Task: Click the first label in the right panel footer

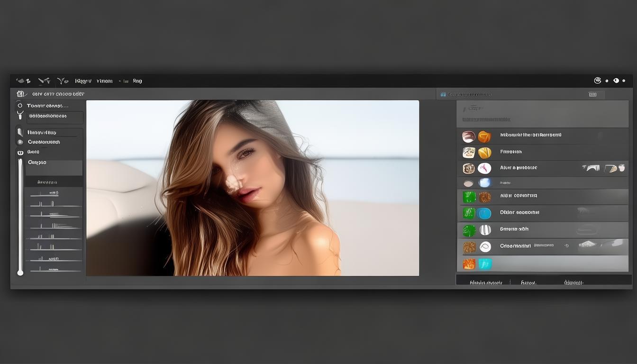Action: [x=485, y=282]
